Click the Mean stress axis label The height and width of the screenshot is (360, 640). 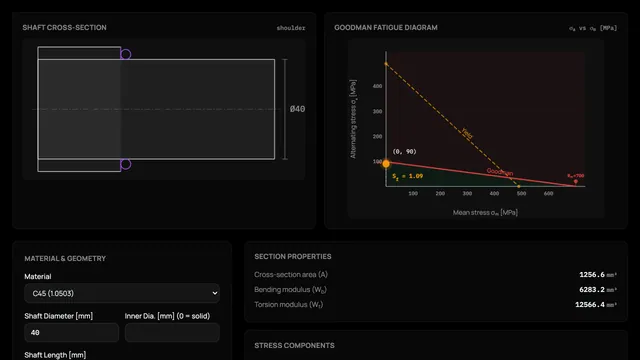point(485,213)
